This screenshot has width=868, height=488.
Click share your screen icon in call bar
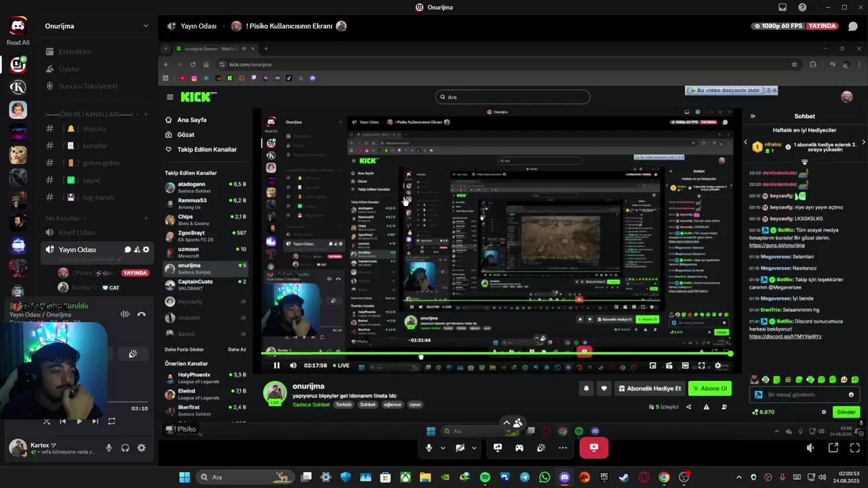[x=498, y=447]
